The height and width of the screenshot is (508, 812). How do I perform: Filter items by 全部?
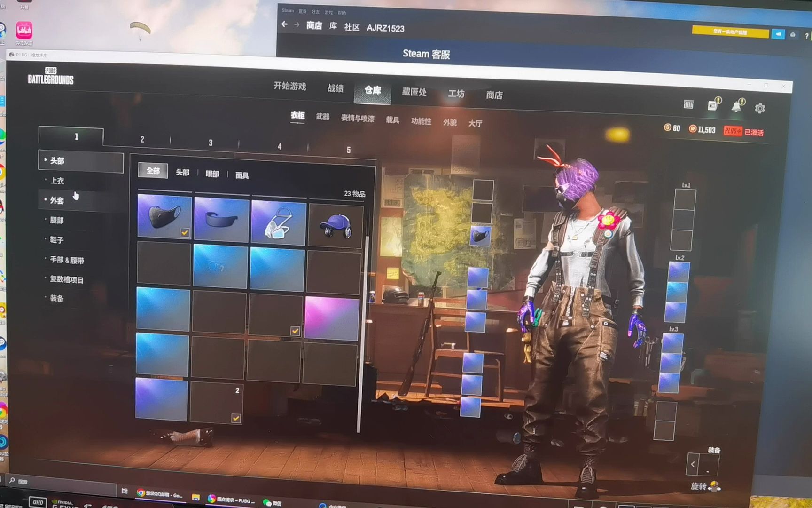coord(153,171)
